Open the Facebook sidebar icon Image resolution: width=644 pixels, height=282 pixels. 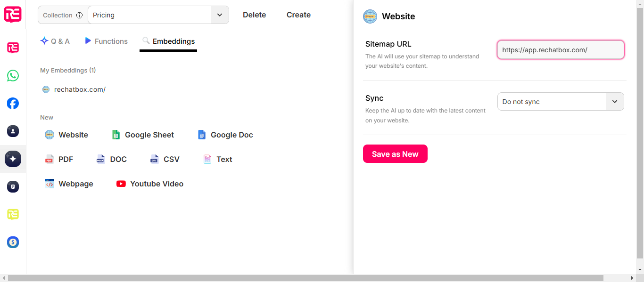point(13,104)
